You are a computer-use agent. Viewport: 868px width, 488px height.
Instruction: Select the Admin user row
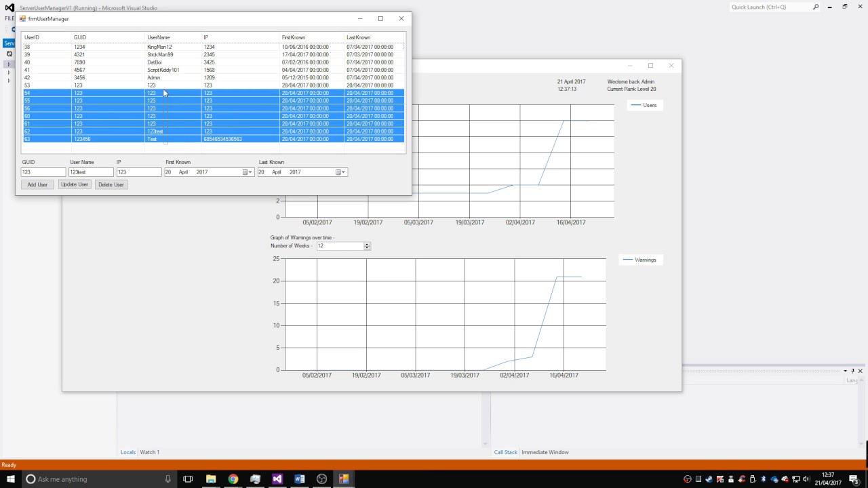point(213,77)
